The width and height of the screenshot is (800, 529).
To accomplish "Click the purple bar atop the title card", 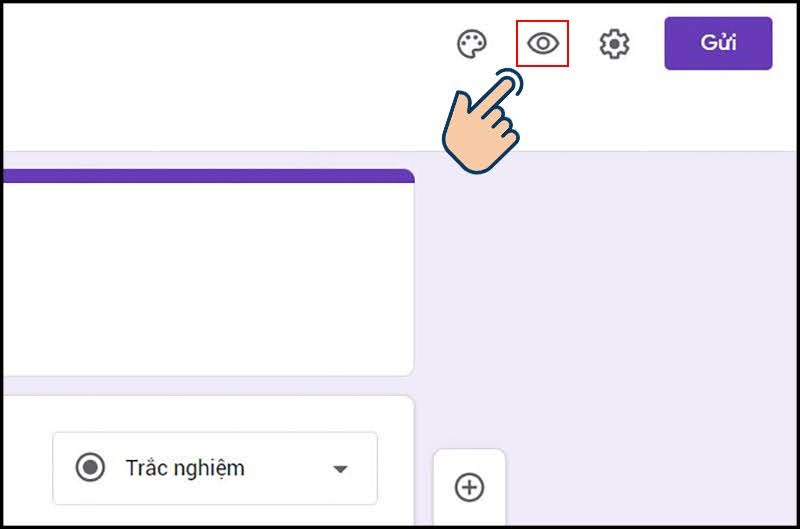I will click(200, 176).
